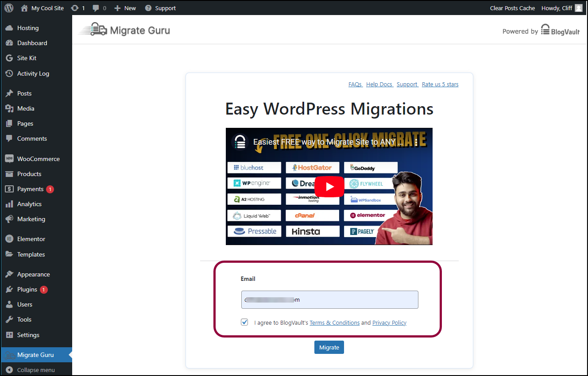Open the FAQs link

pyautogui.click(x=355, y=84)
